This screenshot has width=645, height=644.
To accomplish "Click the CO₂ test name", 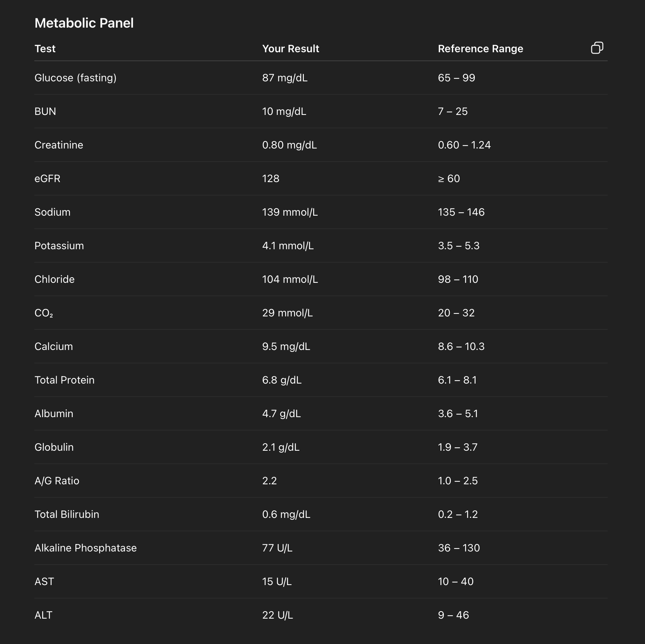I will (44, 313).
